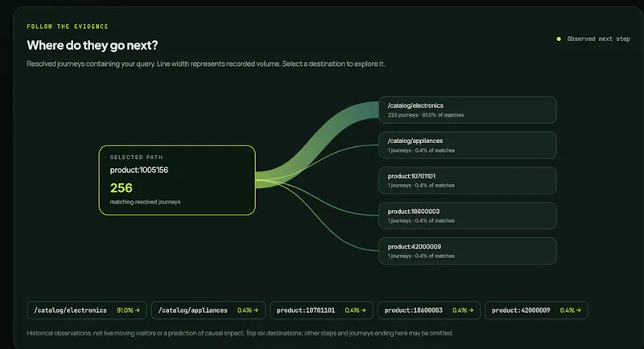Click the Historical observations footnote text
The width and height of the screenshot is (644, 349).
click(240, 333)
